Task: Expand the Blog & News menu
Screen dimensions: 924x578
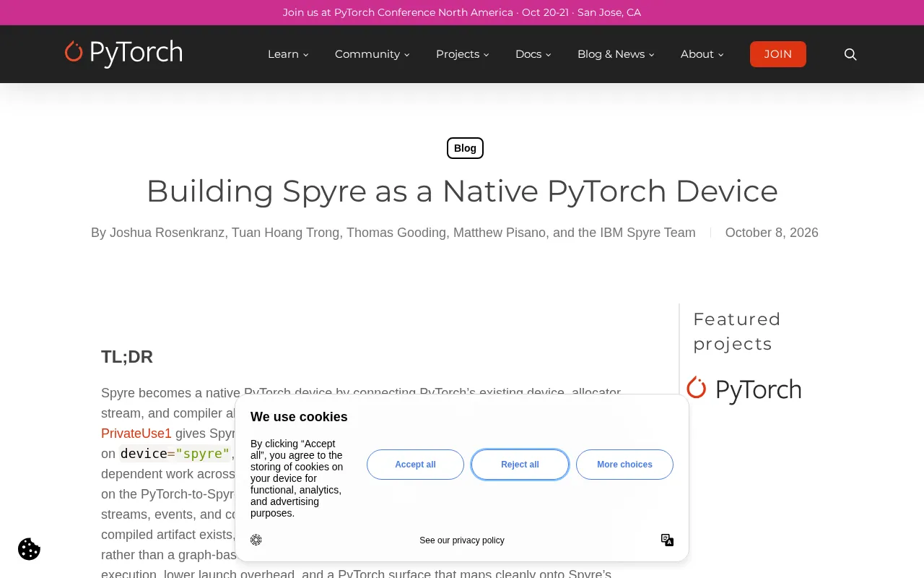Action: (616, 54)
